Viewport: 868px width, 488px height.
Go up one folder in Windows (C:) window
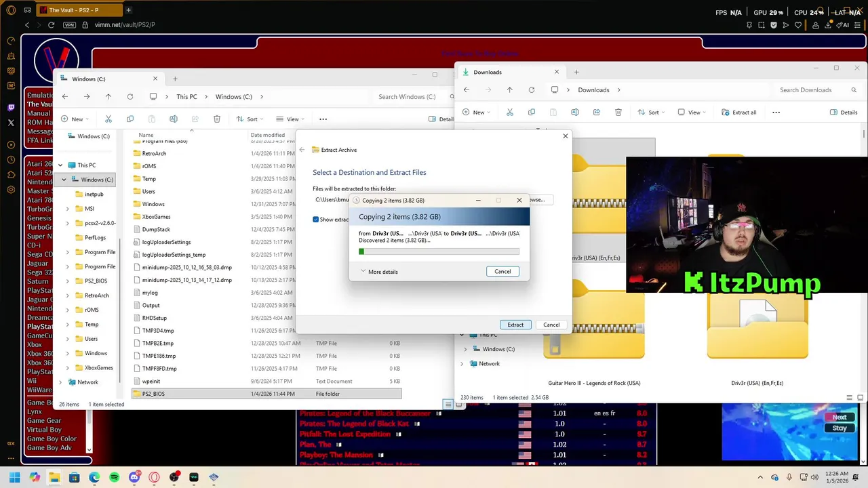click(x=108, y=97)
